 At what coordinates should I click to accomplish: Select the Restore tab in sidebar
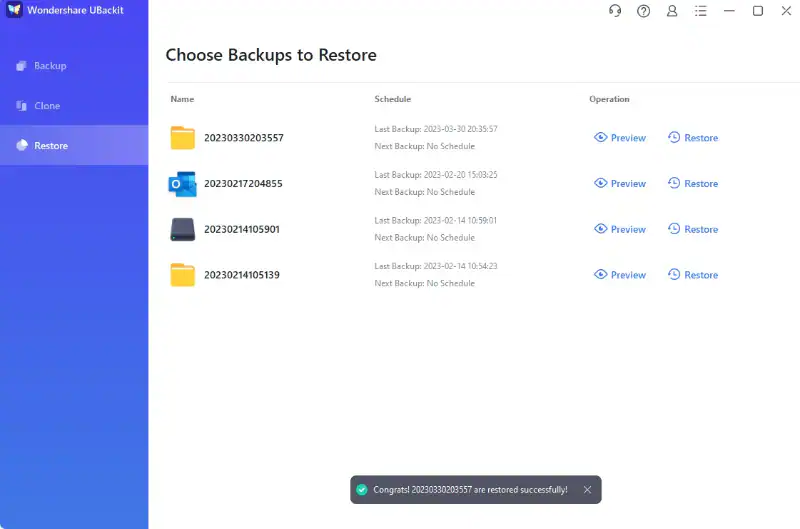[x=51, y=146]
